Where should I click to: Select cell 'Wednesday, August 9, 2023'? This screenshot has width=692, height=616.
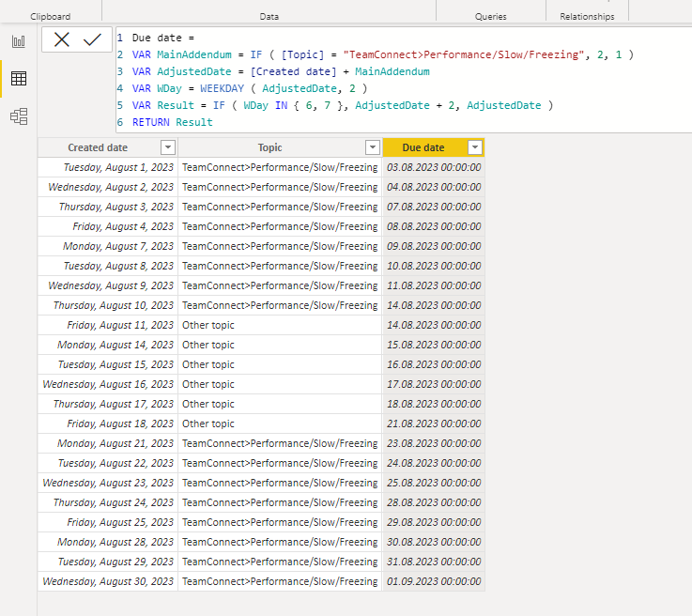(x=108, y=285)
